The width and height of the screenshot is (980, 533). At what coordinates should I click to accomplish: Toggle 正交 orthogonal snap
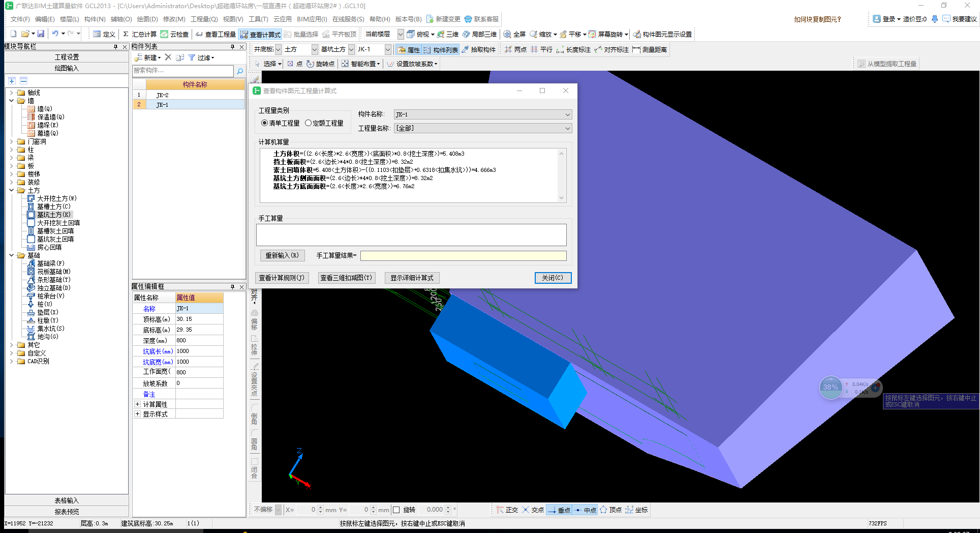[507, 510]
